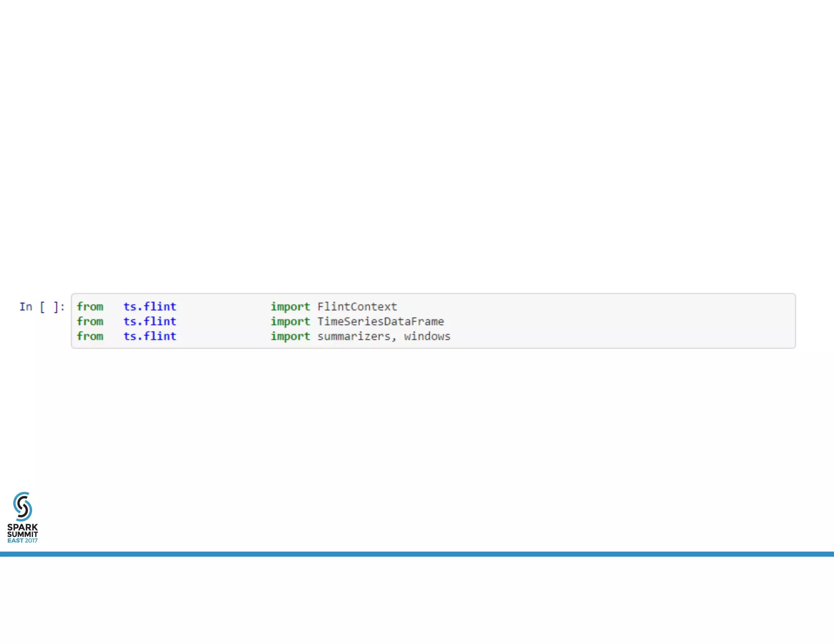This screenshot has height=644, width=834.
Task: Click the EAST 2017 label under logo
Action: [22, 541]
